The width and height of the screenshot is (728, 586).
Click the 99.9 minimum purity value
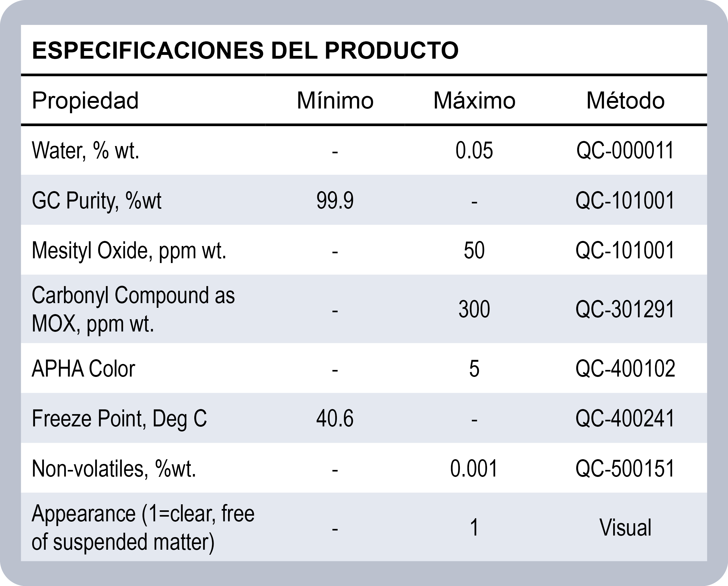pyautogui.click(x=335, y=200)
